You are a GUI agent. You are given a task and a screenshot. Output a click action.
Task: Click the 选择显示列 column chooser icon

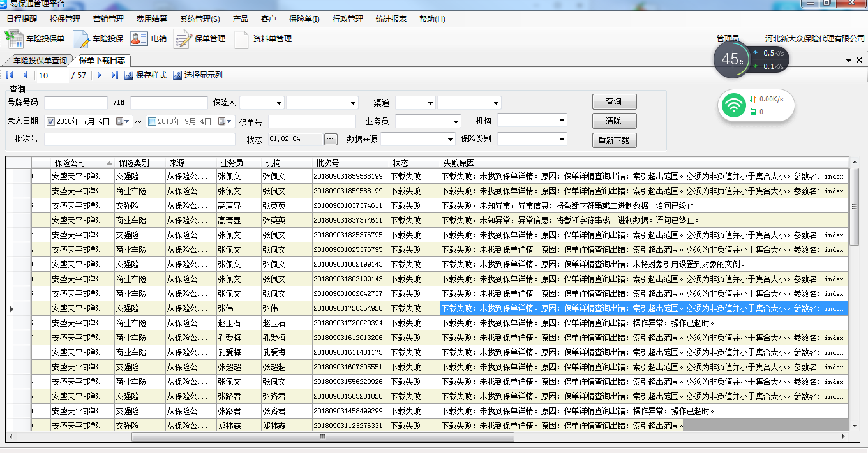[x=177, y=75]
